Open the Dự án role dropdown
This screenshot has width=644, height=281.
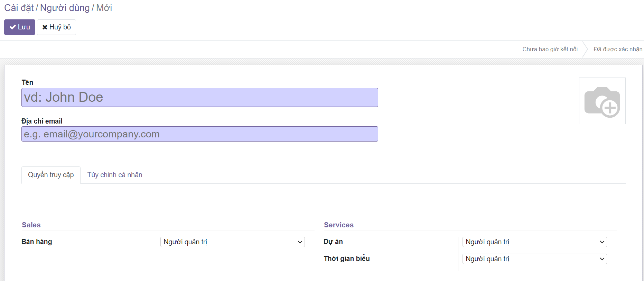point(534,242)
